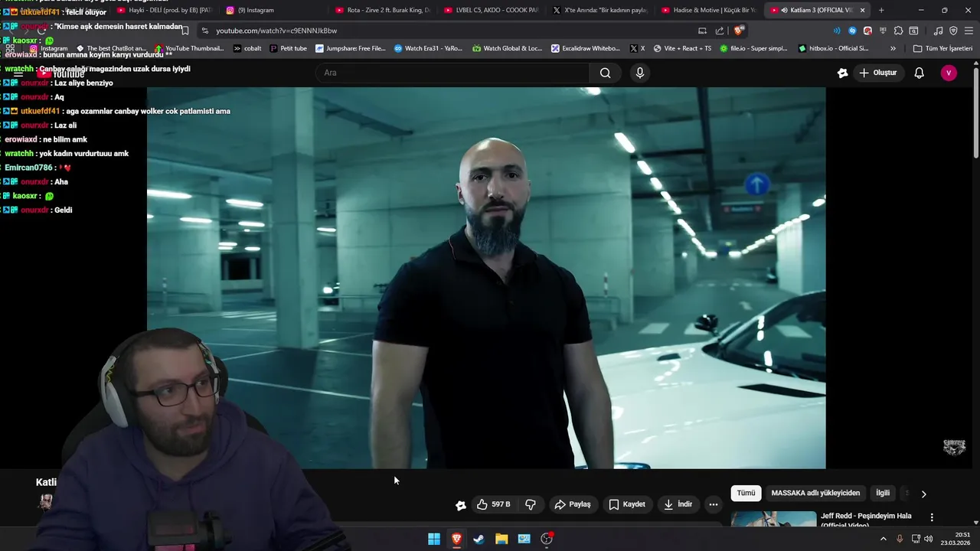Screen dimensions: 980x551
Task: Dislike the video with thumbs down
Action: click(531, 504)
